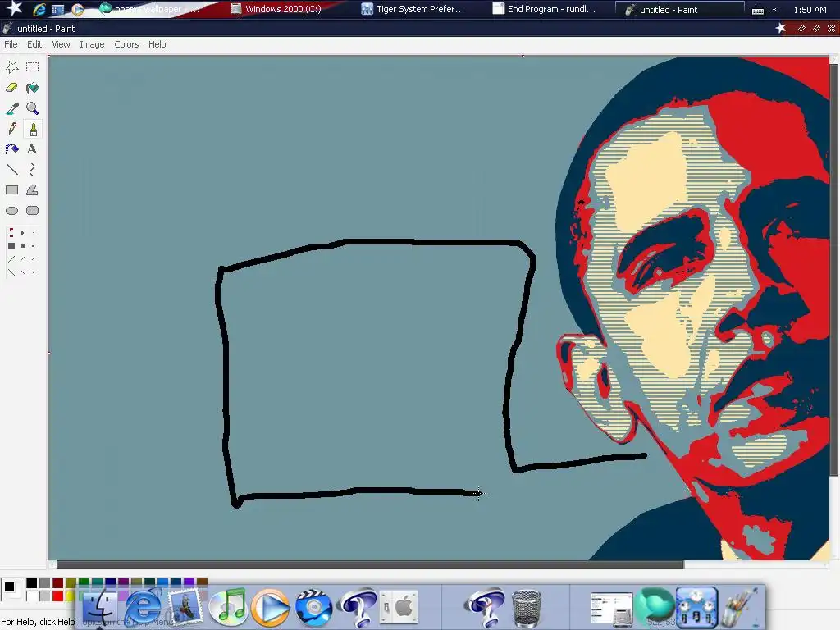The width and height of the screenshot is (840, 630).
Task: Switch to the Pencil tool
Action: (11, 129)
